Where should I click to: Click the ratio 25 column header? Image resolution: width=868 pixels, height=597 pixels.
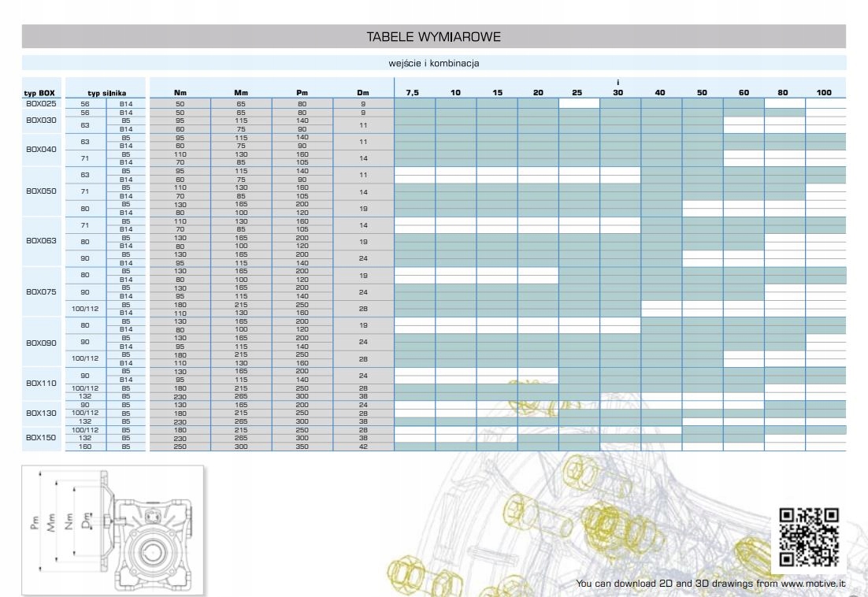577,92
